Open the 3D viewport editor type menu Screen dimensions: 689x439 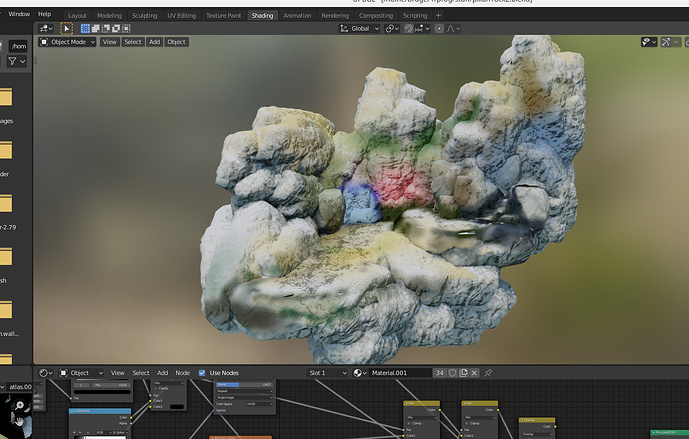[46, 29]
